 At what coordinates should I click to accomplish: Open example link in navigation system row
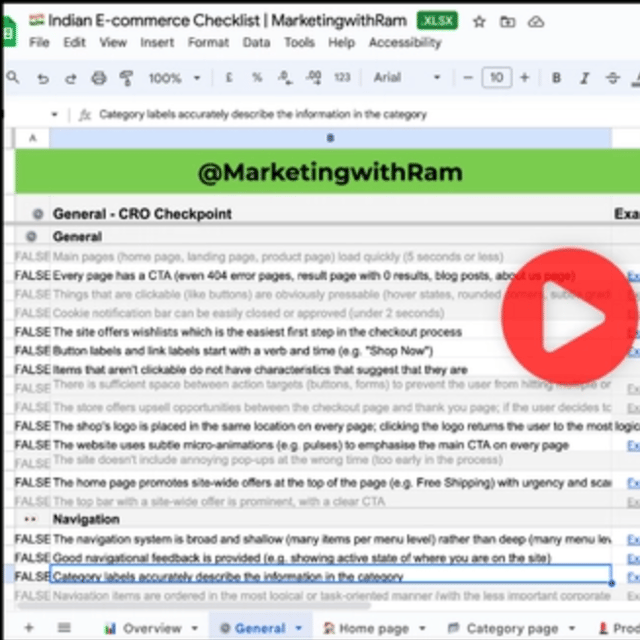pyautogui.click(x=633, y=540)
